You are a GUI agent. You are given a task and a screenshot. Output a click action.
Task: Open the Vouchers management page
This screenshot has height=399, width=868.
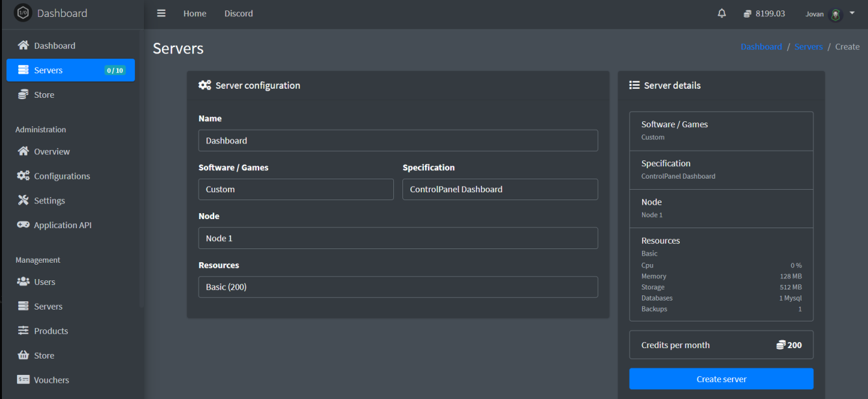pyautogui.click(x=52, y=379)
